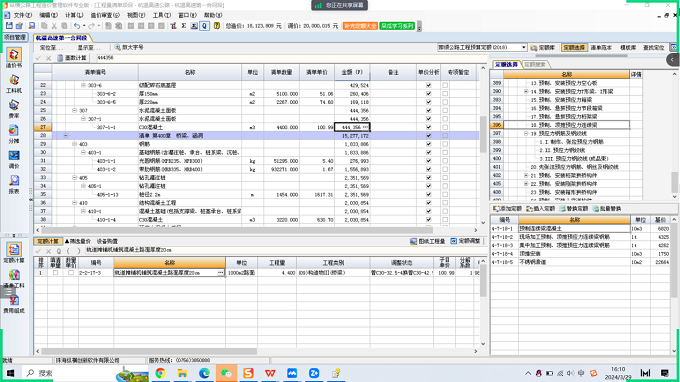Toggle 单价分析 checkbox for row 27
This screenshot has width=680, height=382.
pyautogui.click(x=428, y=127)
